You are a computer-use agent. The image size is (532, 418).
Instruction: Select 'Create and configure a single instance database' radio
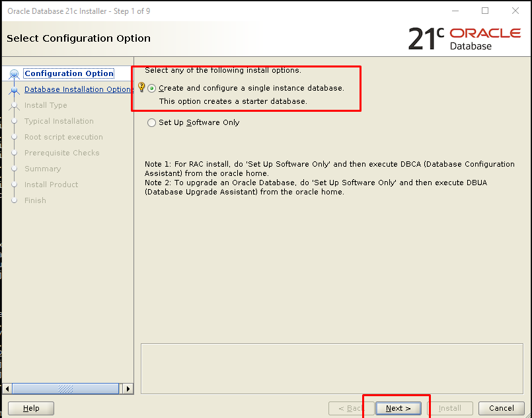(x=151, y=88)
